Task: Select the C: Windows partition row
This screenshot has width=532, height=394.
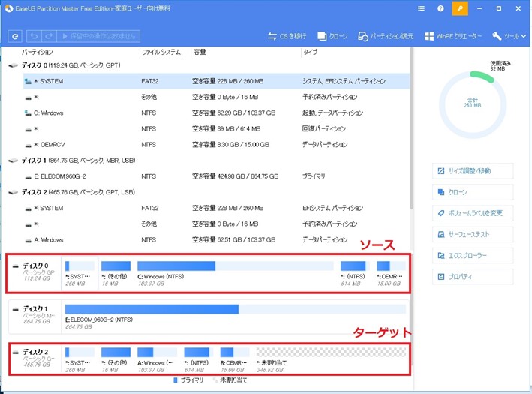Action: tap(216, 113)
